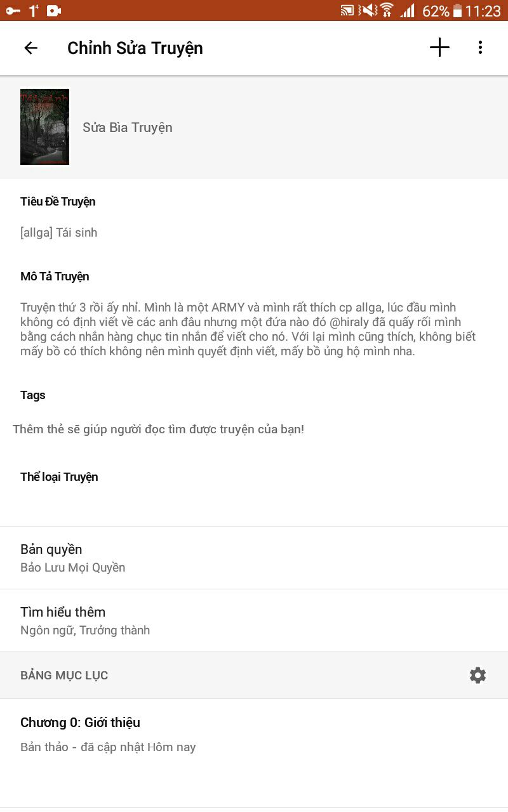Screen dimensions: 508x812
Task: Tap the story cover thumbnail
Action: [44, 127]
